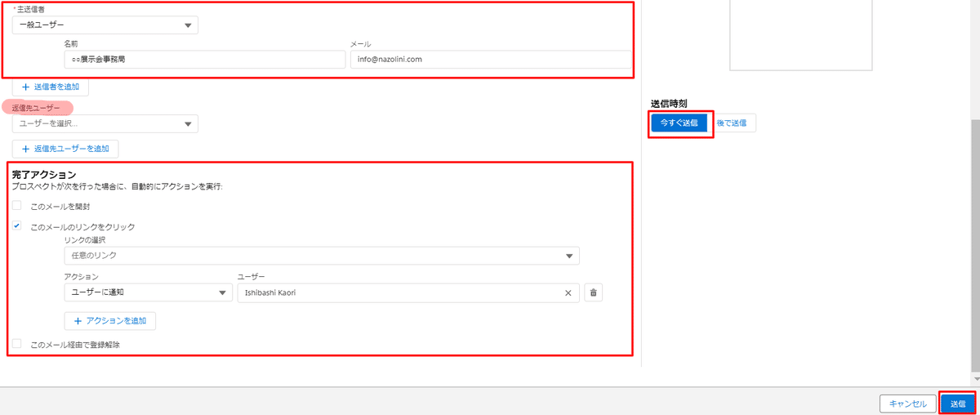
Task: Tick 'このメール経由で登録解除' checkbox
Action: 16,344
